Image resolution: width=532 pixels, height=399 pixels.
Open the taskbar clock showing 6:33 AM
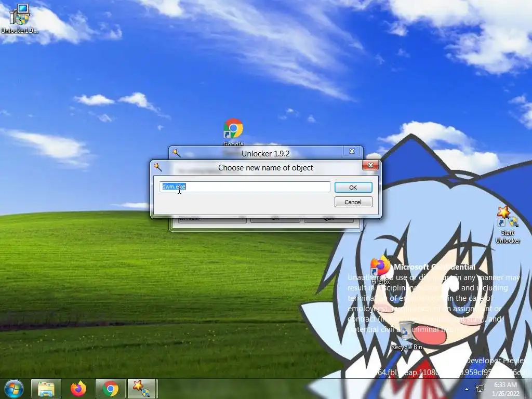(506, 389)
